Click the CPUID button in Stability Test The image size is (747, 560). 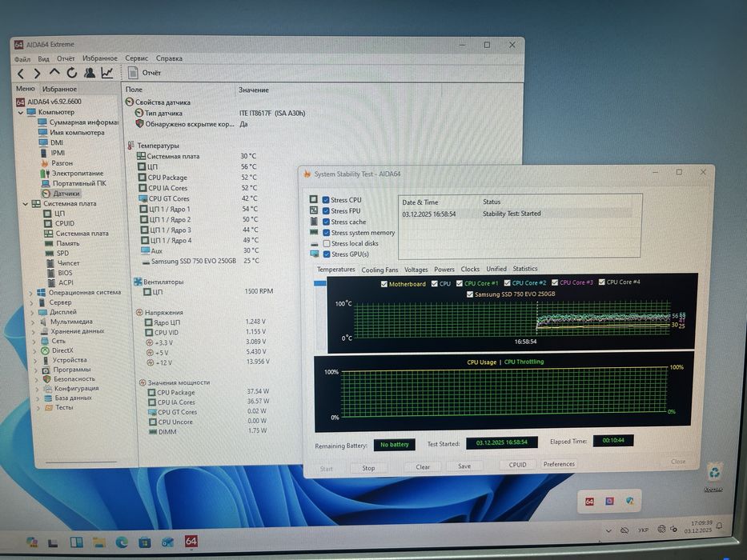[517, 465]
